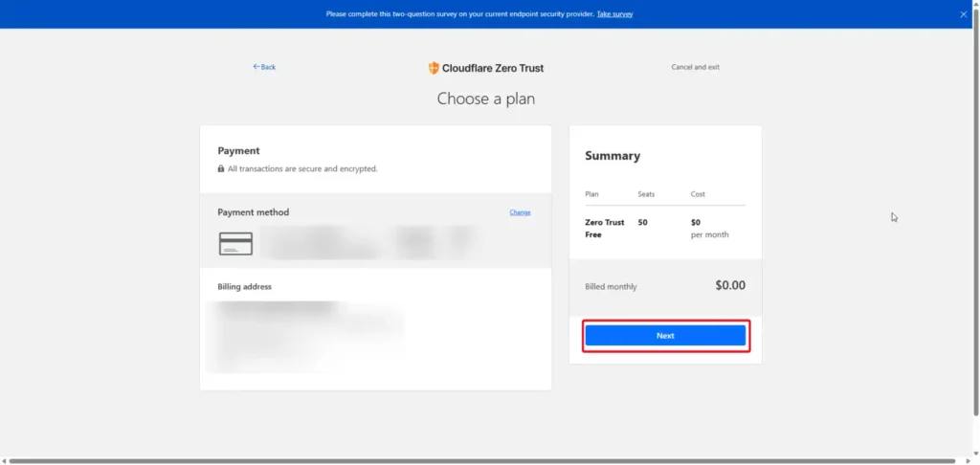980x465 pixels.
Task: Click Cancel and exit
Action: tap(695, 67)
